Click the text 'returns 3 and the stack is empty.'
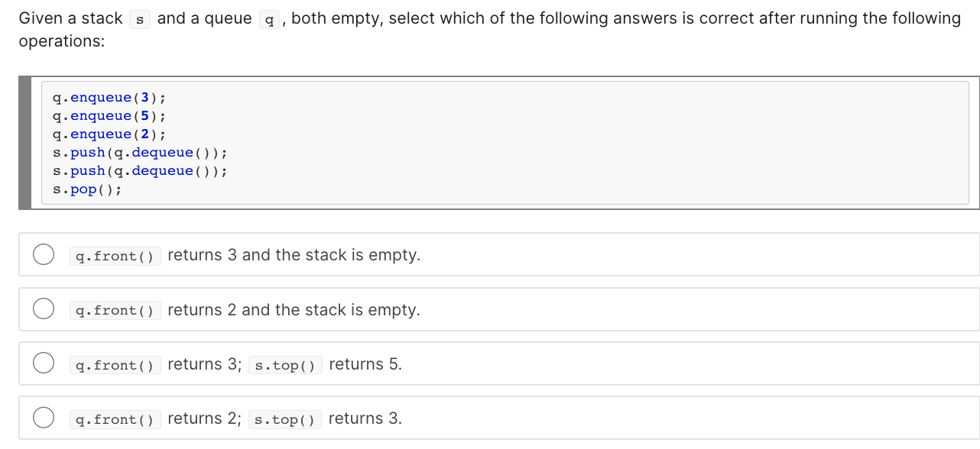The image size is (980, 449). tap(294, 255)
